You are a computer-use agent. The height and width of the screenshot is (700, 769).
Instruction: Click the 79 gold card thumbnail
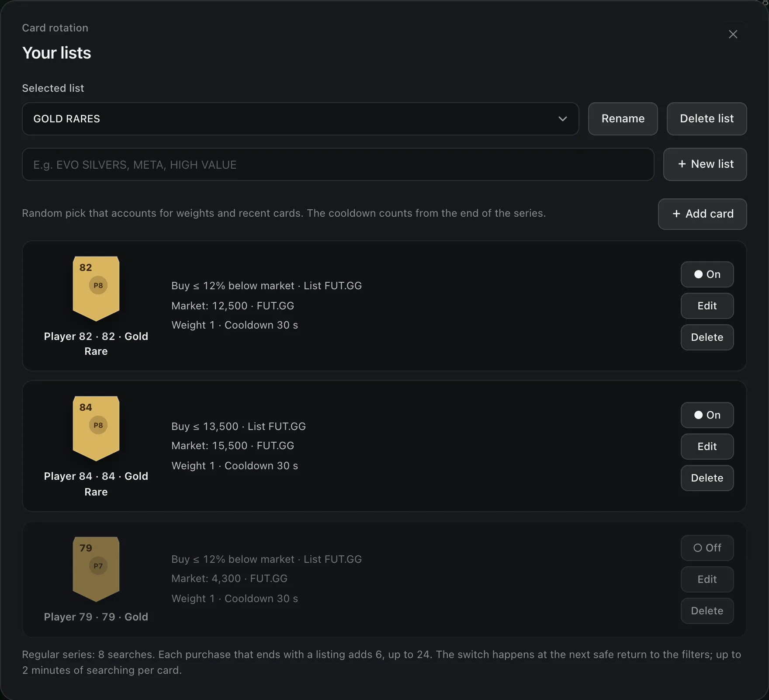point(96,569)
